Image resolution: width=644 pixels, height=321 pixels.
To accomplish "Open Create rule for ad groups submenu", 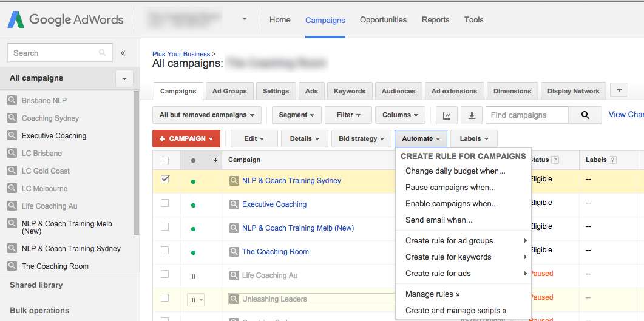I will click(x=463, y=240).
